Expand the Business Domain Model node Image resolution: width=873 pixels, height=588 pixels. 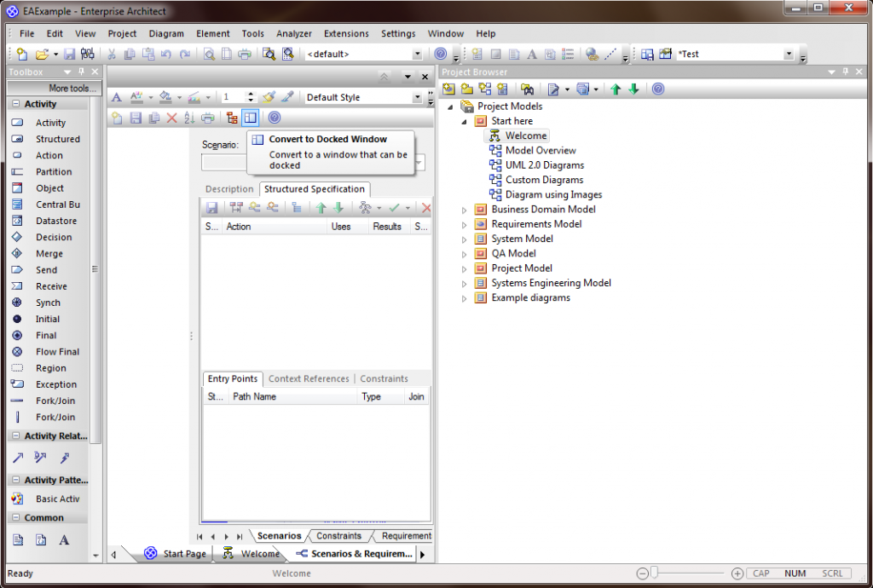pyautogui.click(x=465, y=210)
